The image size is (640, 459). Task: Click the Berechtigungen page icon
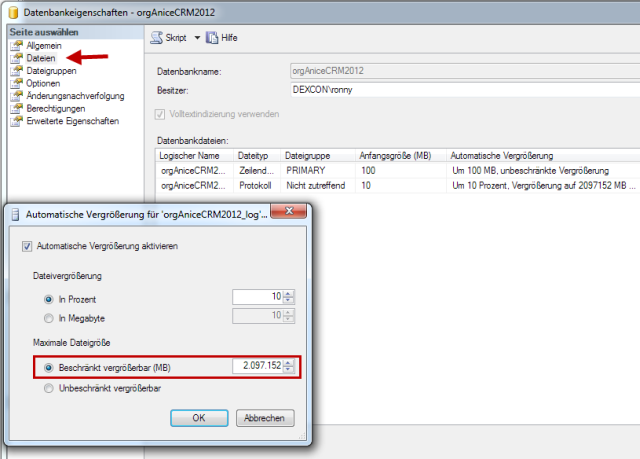pos(16,109)
